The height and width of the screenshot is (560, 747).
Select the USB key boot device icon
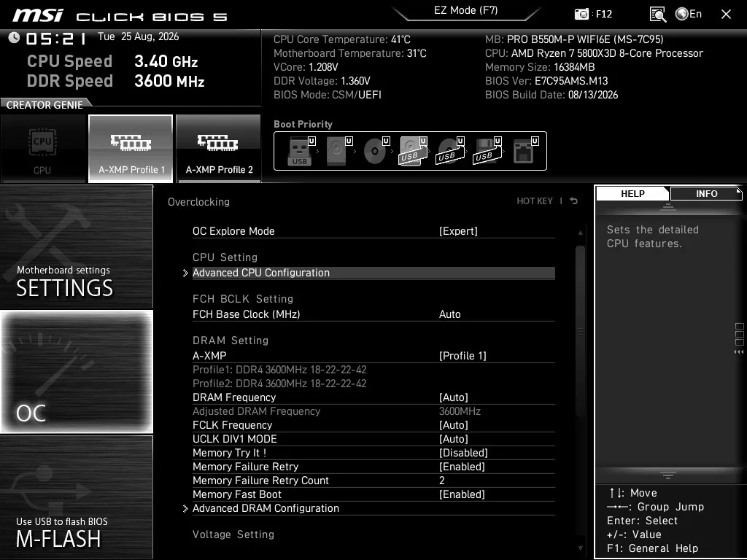pos(300,151)
